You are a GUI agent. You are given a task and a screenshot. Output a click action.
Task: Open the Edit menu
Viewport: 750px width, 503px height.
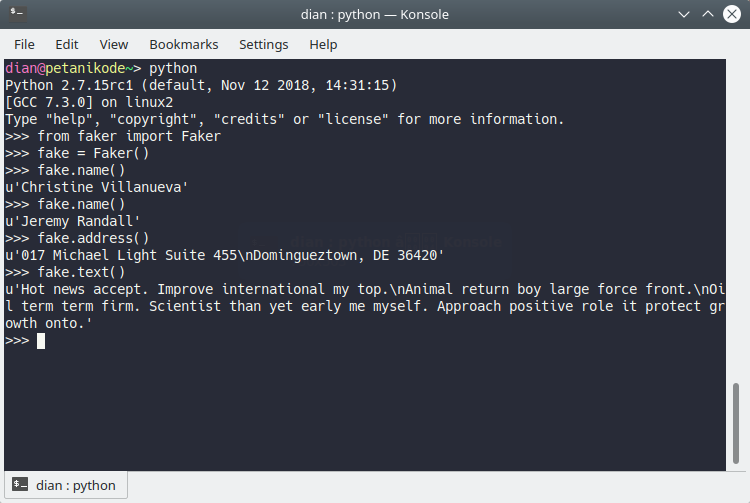[67, 44]
